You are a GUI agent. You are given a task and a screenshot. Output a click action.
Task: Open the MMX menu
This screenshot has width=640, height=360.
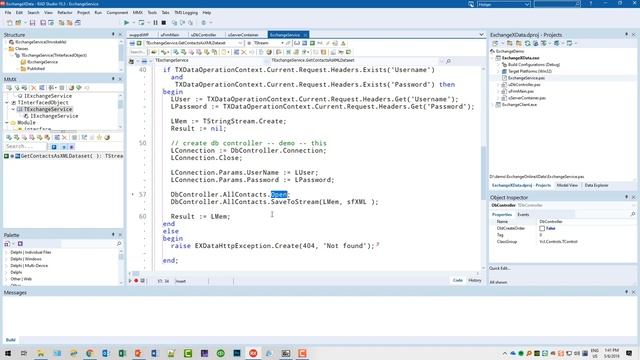point(138,13)
